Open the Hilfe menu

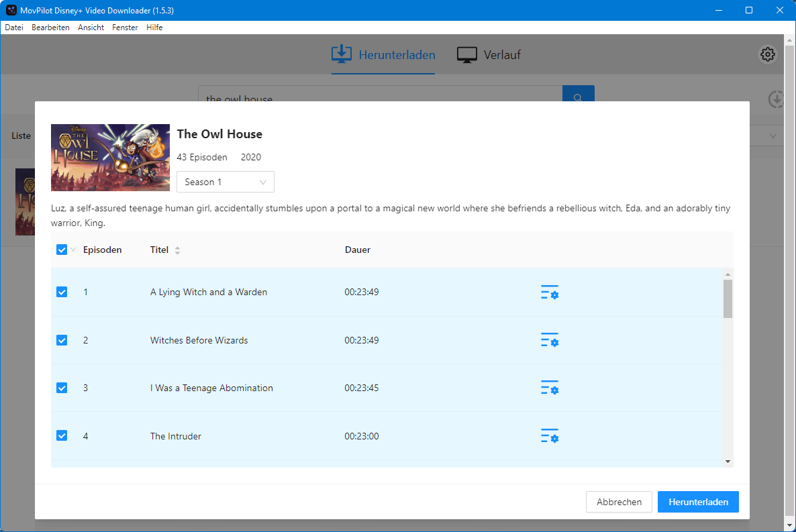(x=154, y=28)
